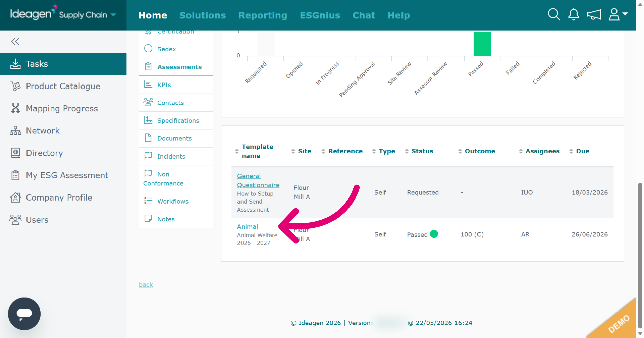Click the Non Conformance flag icon
This screenshot has height=338, width=644.
(148, 173)
